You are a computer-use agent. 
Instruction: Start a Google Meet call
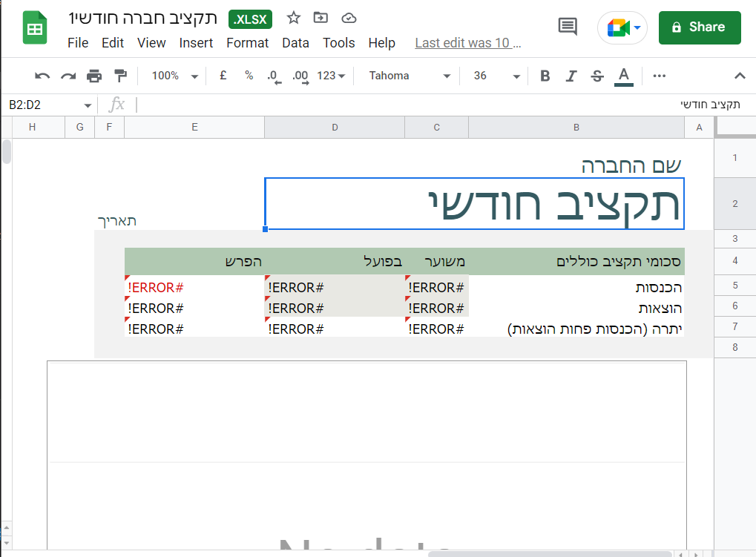[622, 28]
